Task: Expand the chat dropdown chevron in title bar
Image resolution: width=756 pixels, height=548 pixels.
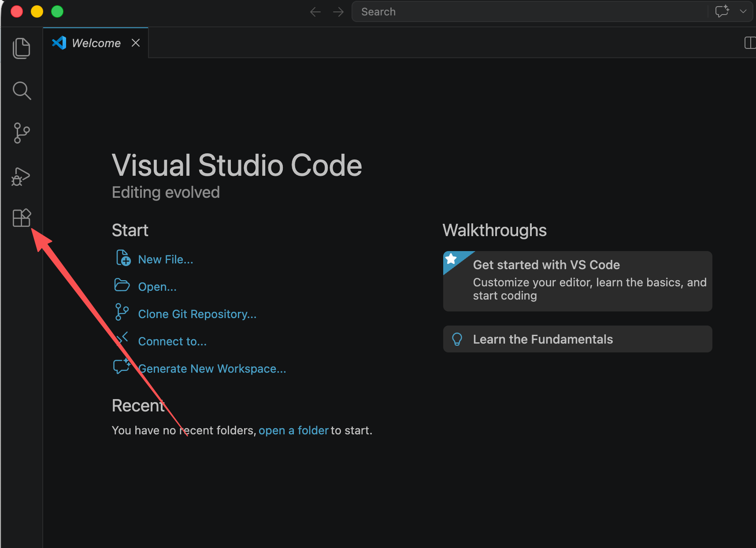Action: (x=743, y=11)
